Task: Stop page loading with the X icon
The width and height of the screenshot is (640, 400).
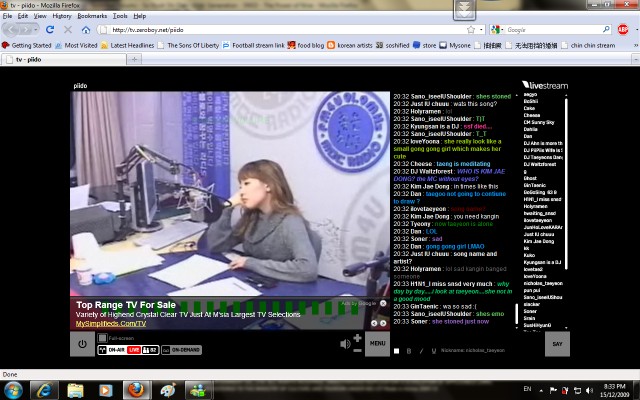Action: pyautogui.click(x=67, y=30)
